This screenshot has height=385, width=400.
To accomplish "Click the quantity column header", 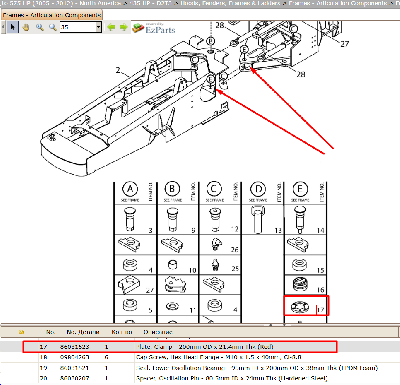I will click(122, 332).
